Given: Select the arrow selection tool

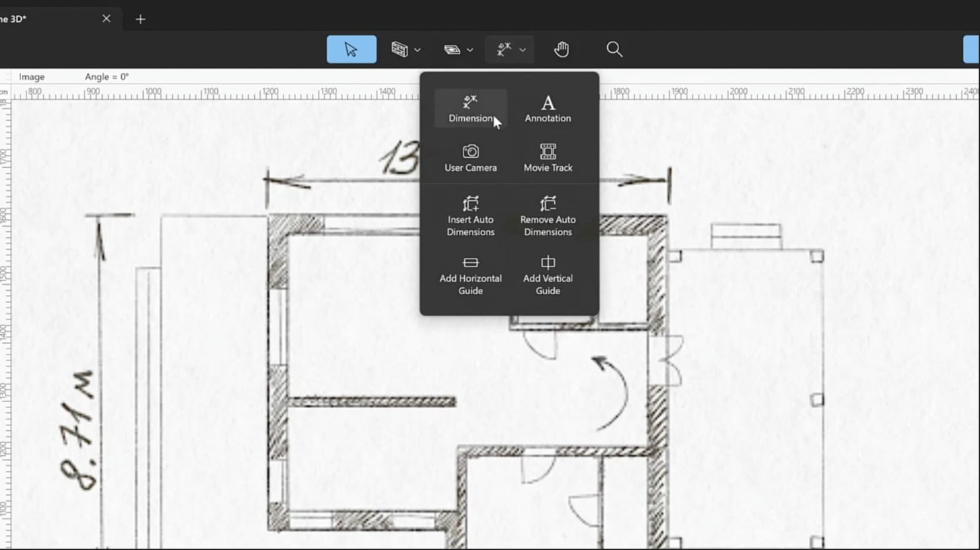Looking at the screenshot, I should point(352,50).
